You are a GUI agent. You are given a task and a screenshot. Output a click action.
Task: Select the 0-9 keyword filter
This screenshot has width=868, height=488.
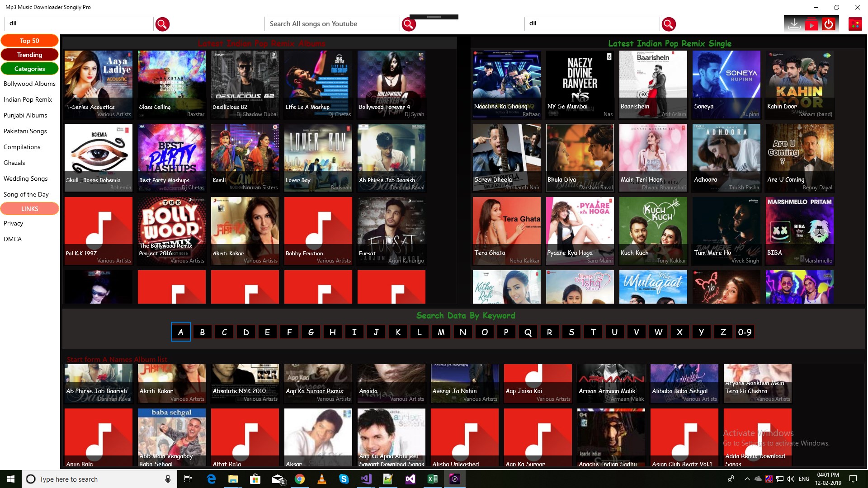pos(745,332)
